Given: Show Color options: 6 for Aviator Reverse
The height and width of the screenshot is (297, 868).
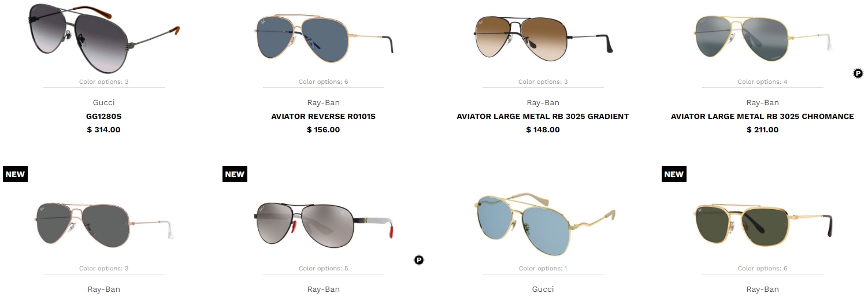Looking at the screenshot, I should click(324, 81).
